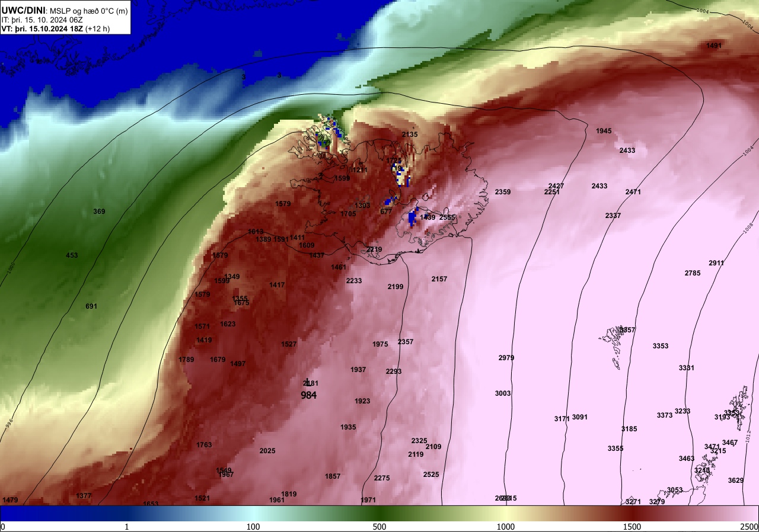Click the 1945 value on the map
Image resolution: width=759 pixels, height=532 pixels.
(x=604, y=131)
